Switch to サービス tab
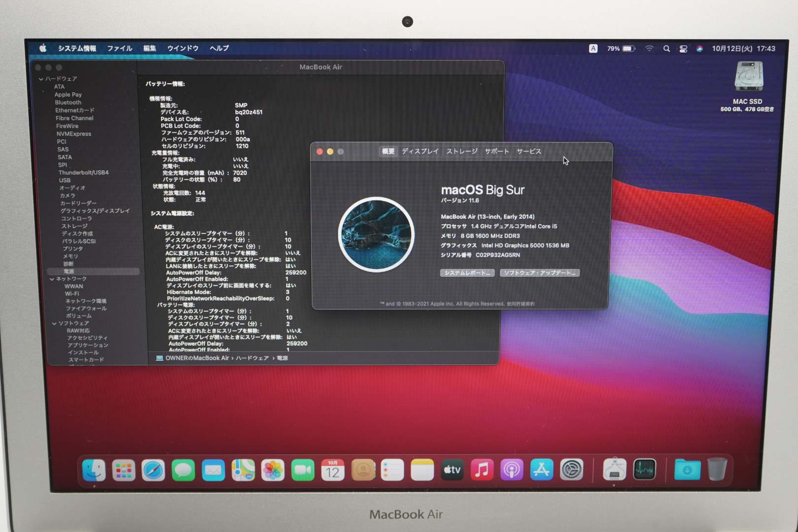The image size is (798, 532). click(529, 151)
